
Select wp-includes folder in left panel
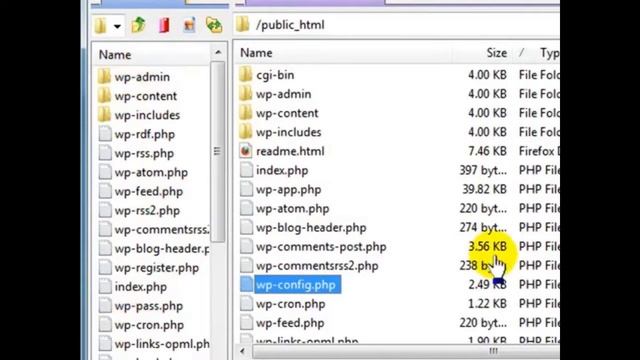click(147, 115)
